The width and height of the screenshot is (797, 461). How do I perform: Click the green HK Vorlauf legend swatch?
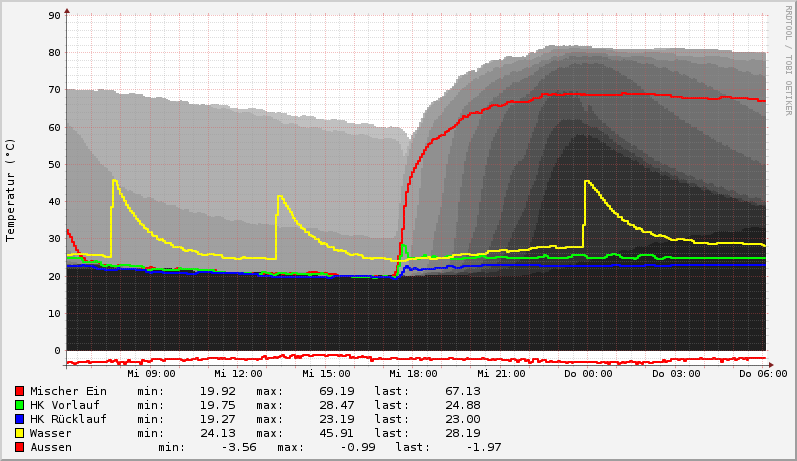coord(19,405)
